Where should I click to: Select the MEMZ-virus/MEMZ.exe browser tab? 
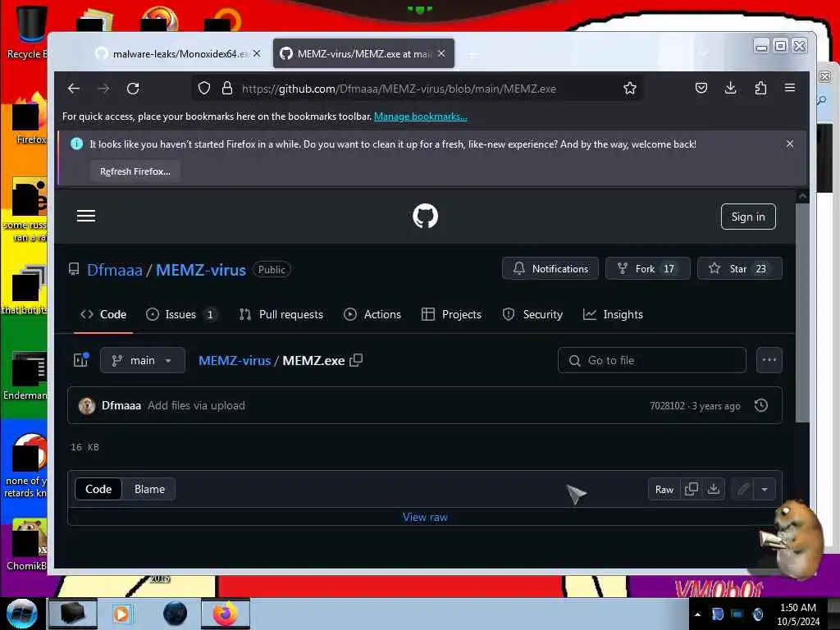(363, 53)
